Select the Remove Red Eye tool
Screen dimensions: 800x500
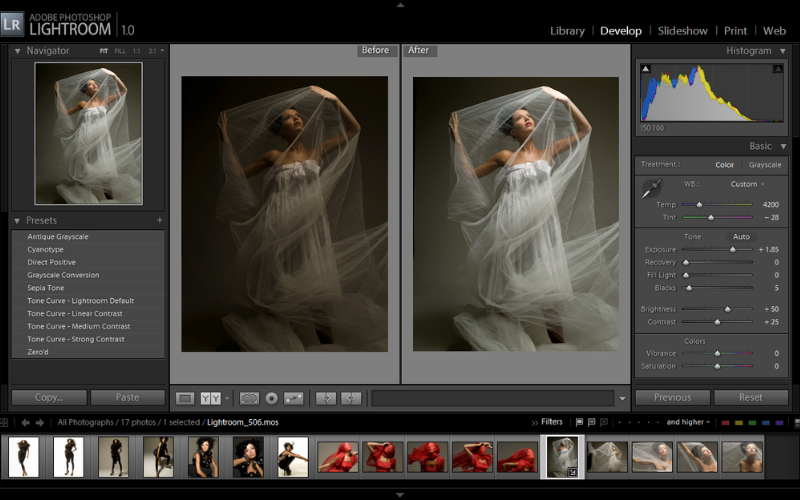point(271,398)
